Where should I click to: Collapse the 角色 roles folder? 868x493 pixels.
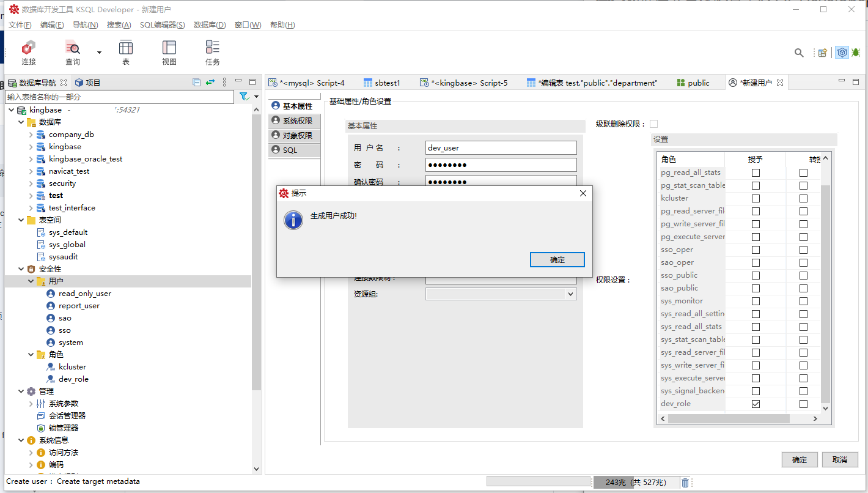pyautogui.click(x=31, y=355)
